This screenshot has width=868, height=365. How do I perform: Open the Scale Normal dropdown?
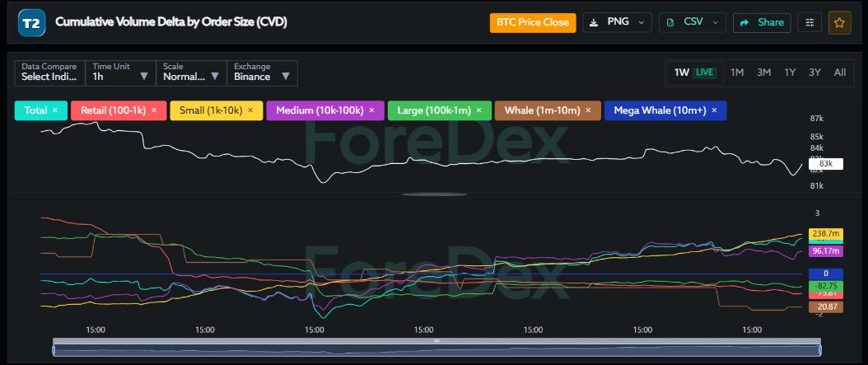pos(192,73)
